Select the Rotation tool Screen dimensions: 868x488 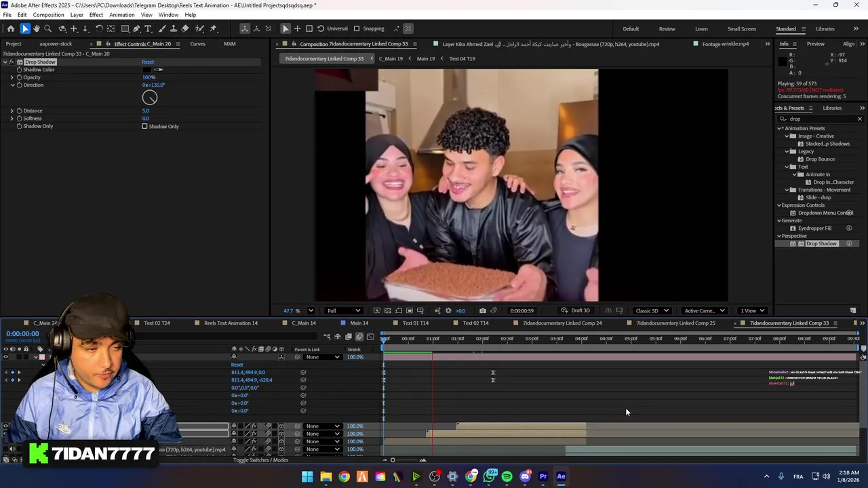click(99, 28)
